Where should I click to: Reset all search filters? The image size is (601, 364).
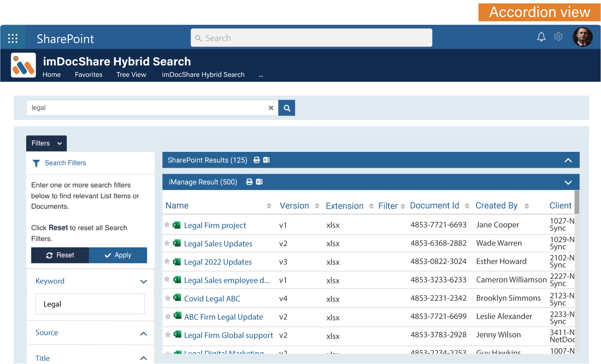point(60,255)
